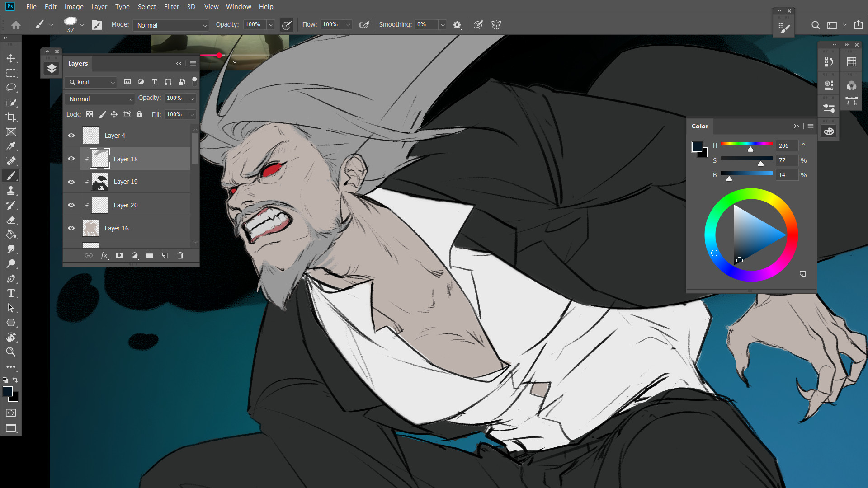Viewport: 868px width, 488px height.
Task: Click the Saturation slider in Color panel
Action: coord(747,159)
